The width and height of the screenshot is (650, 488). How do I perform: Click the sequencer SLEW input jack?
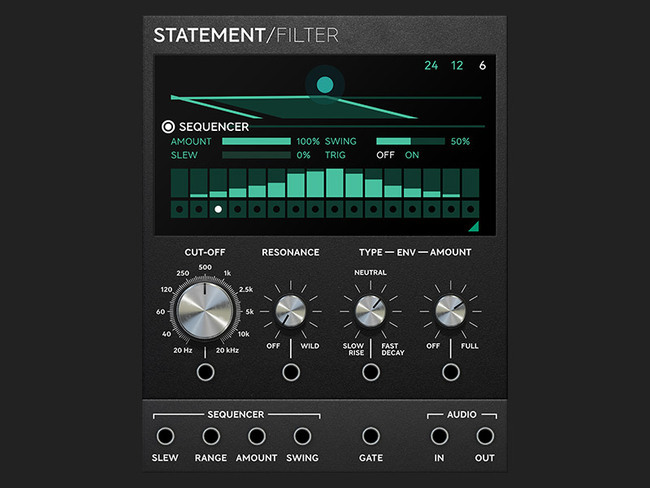coord(165,436)
